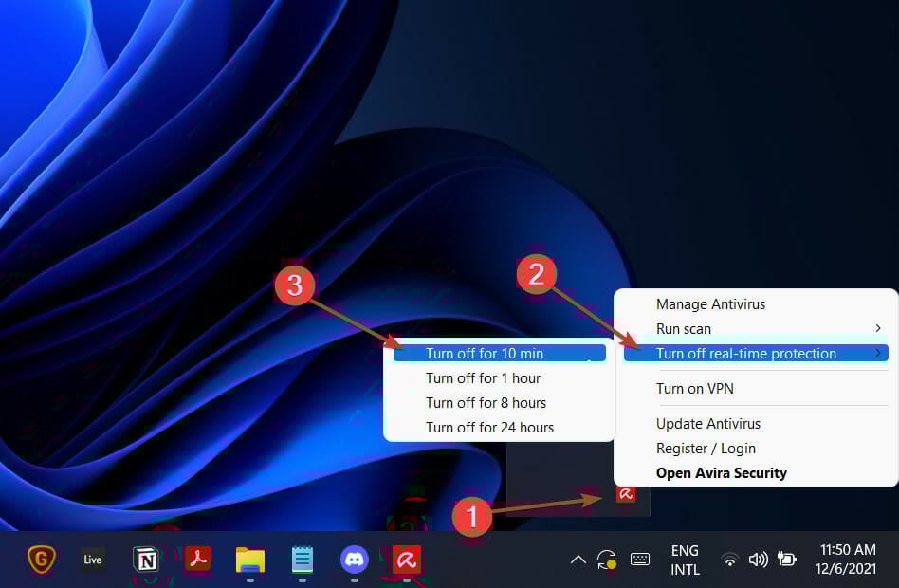The width and height of the screenshot is (899, 588).
Task: Open the Live streaming app
Action: [92, 560]
